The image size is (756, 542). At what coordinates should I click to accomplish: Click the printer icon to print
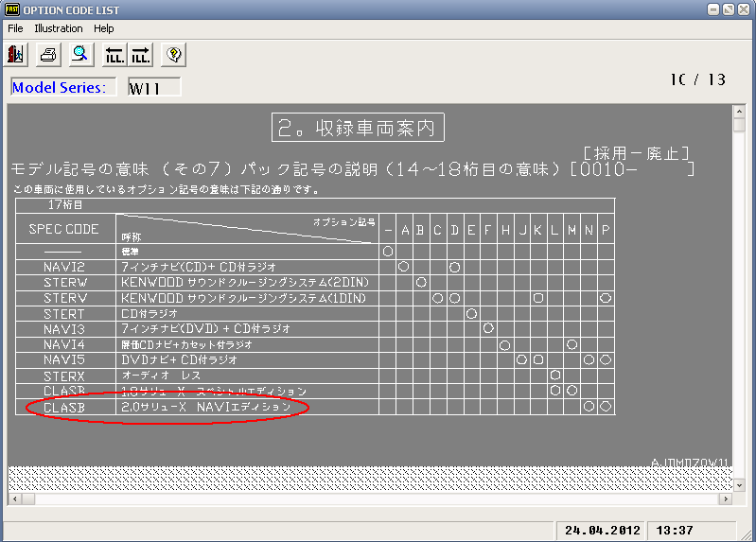click(48, 55)
